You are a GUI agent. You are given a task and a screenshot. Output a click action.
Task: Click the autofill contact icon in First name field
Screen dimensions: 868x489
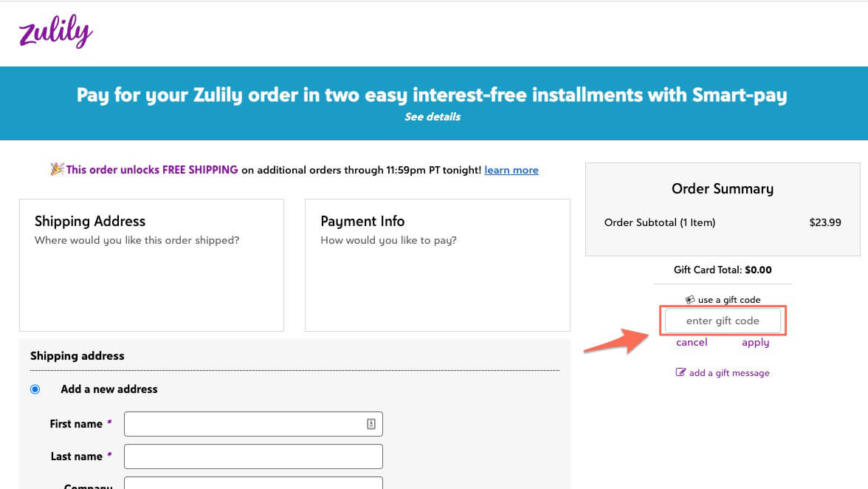(371, 424)
